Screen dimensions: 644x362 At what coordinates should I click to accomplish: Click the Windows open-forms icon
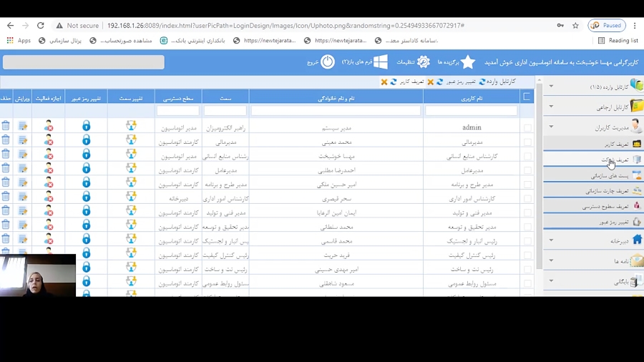pos(381,62)
